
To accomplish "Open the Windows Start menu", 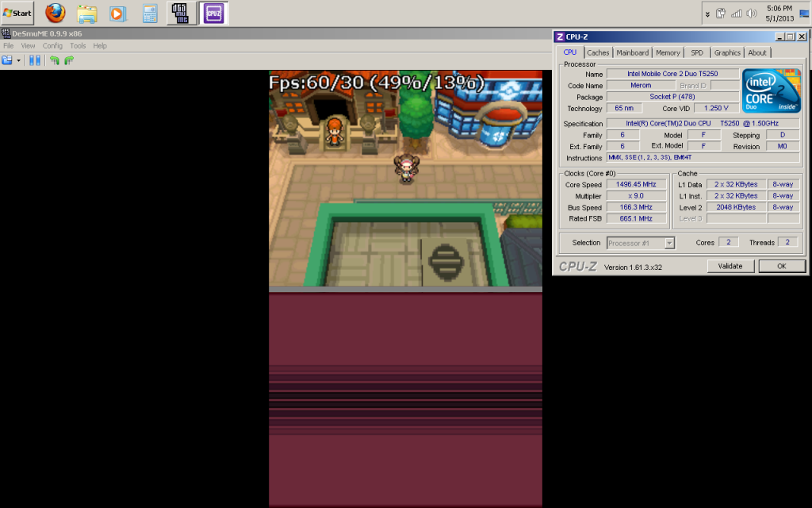I will tap(17, 13).
